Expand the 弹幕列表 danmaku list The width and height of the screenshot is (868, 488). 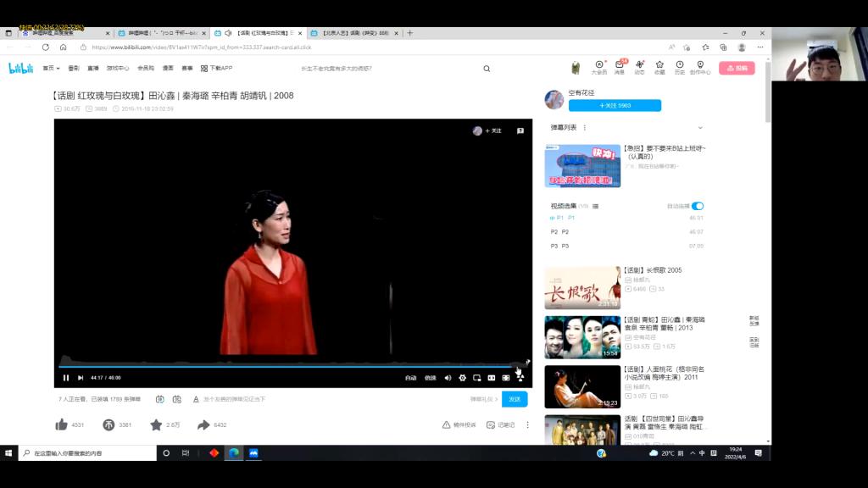coord(700,128)
